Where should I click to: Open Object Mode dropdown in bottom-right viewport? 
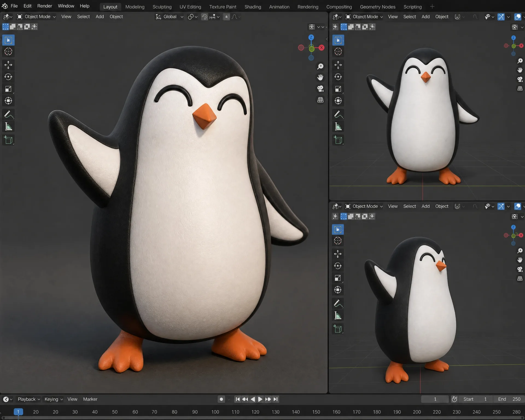364,206
